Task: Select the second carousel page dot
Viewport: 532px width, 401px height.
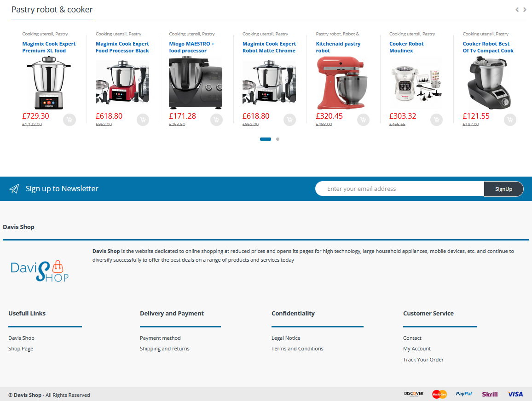Action: pyautogui.click(x=278, y=139)
